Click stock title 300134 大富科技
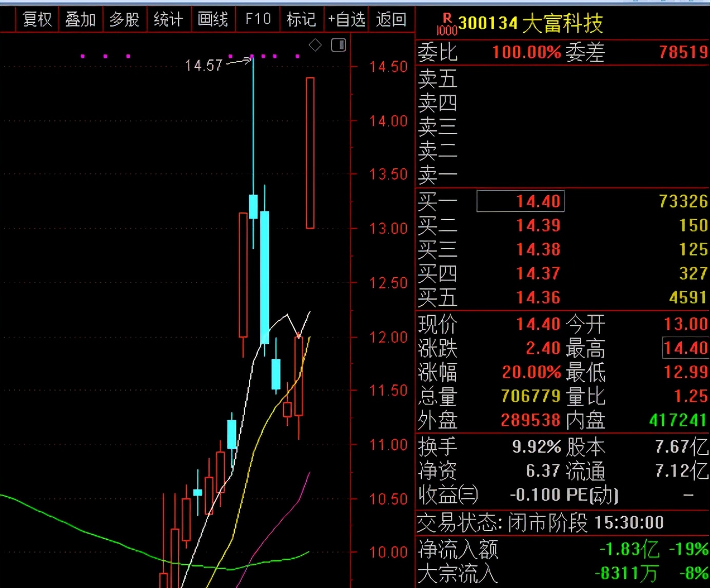The height and width of the screenshot is (588, 711). [530, 24]
